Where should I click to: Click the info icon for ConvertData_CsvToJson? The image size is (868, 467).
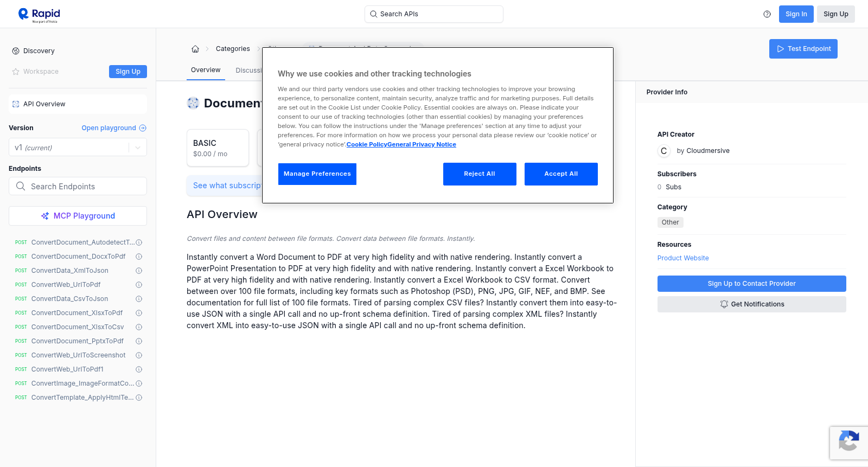click(x=139, y=299)
